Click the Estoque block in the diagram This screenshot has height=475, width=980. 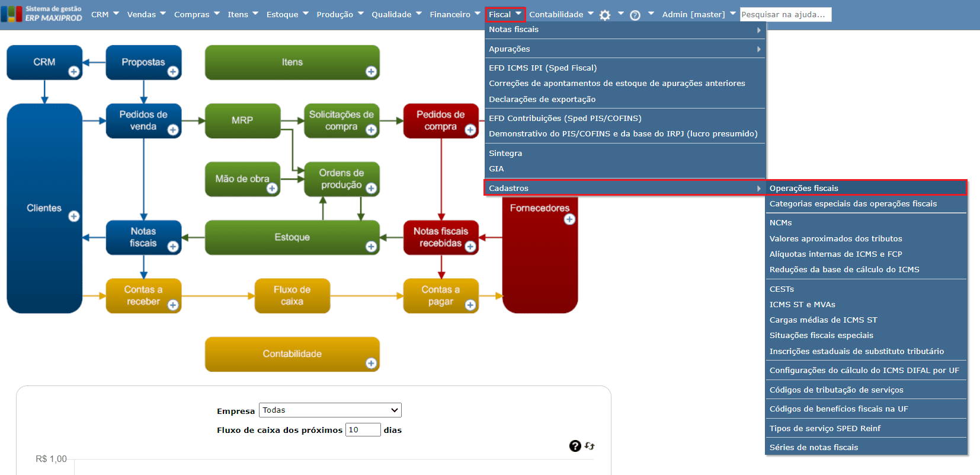click(292, 237)
